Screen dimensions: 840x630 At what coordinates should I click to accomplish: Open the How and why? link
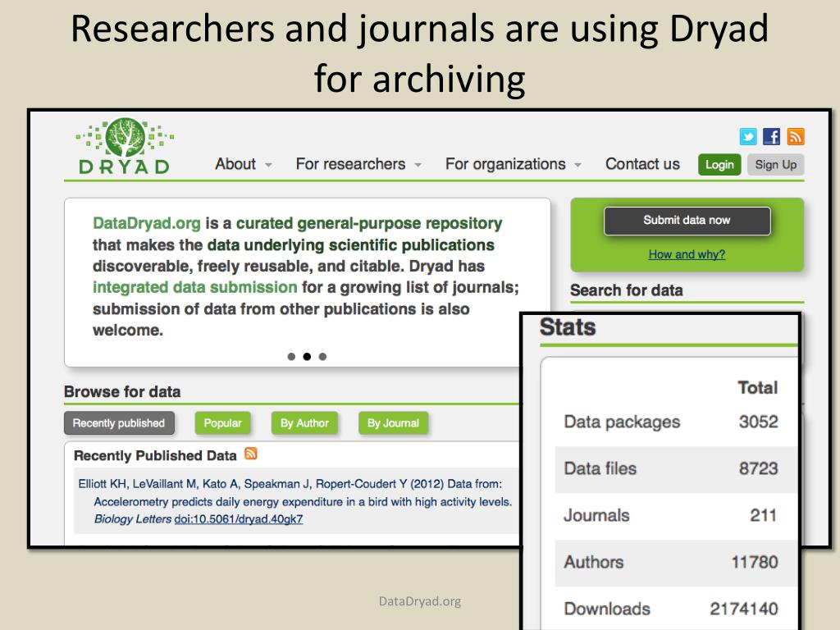point(687,254)
